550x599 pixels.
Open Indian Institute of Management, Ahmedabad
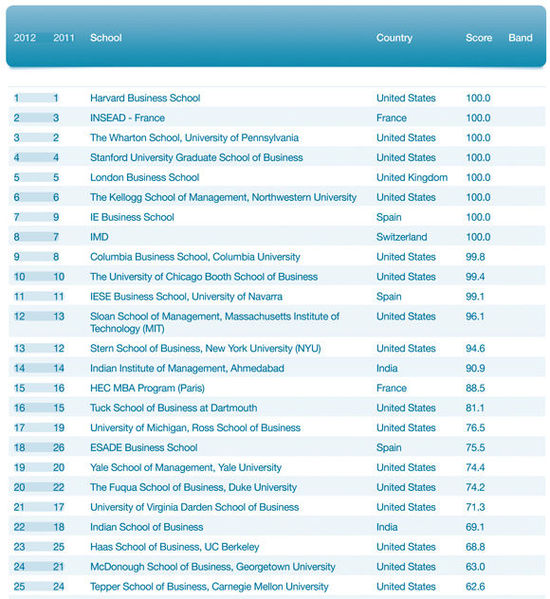(187, 368)
